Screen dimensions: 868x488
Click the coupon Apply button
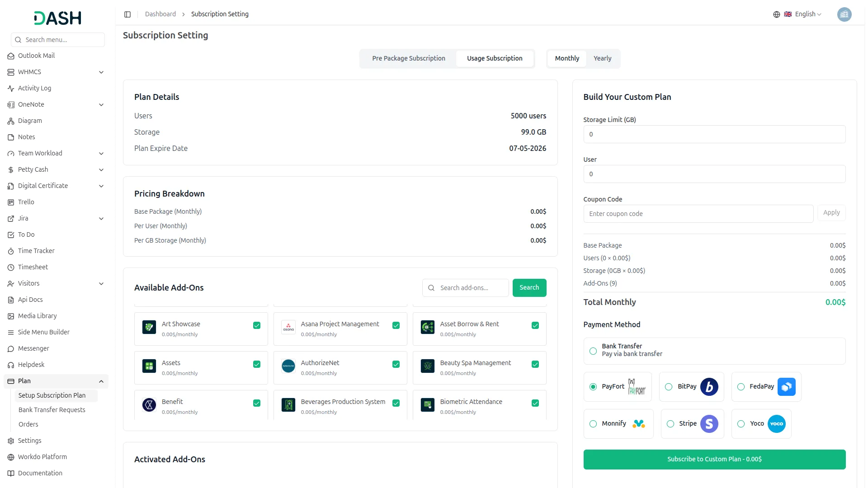(831, 213)
